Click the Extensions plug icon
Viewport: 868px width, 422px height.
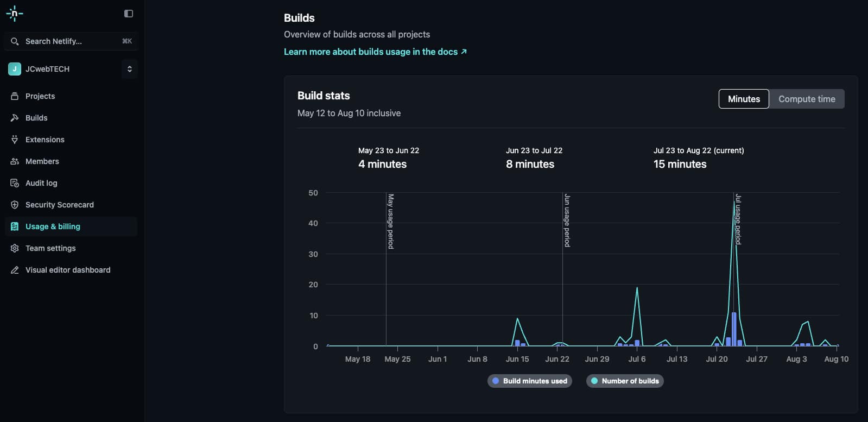pyautogui.click(x=15, y=140)
